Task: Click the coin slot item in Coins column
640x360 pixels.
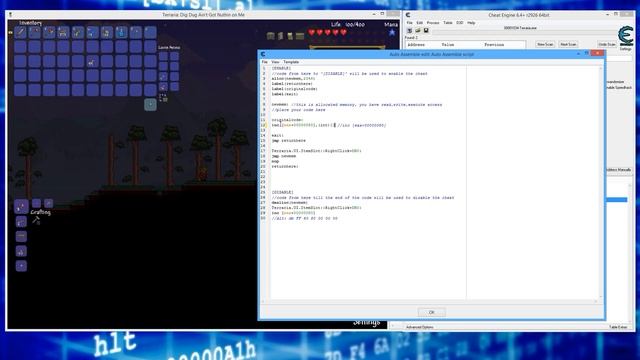Action: pos(163,76)
